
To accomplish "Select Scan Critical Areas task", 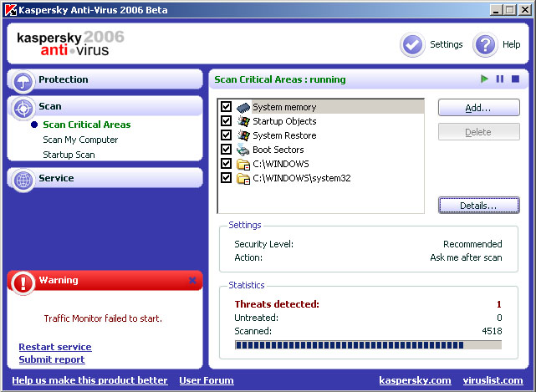I will (x=87, y=125).
